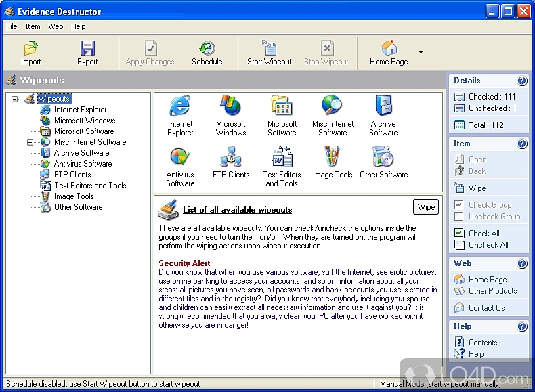This screenshot has width=535, height=392.
Task: Open the Image Tools large icon in grid
Action: [x=333, y=156]
